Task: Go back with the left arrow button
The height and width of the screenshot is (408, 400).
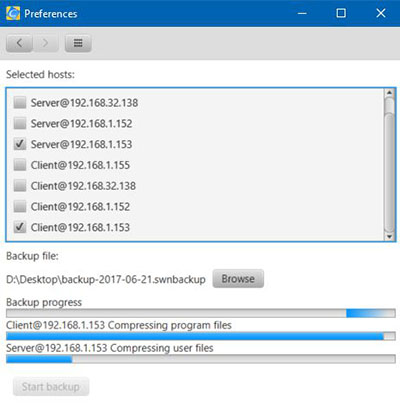Action: (19, 43)
